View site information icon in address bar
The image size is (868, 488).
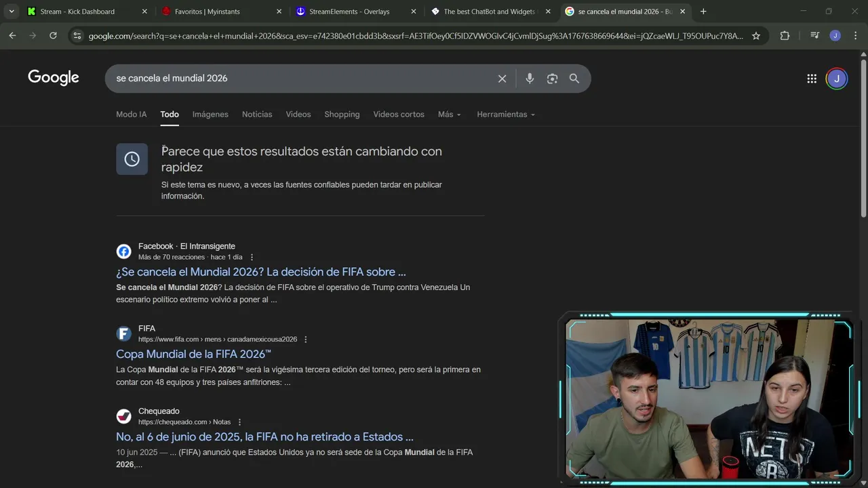[77, 36]
